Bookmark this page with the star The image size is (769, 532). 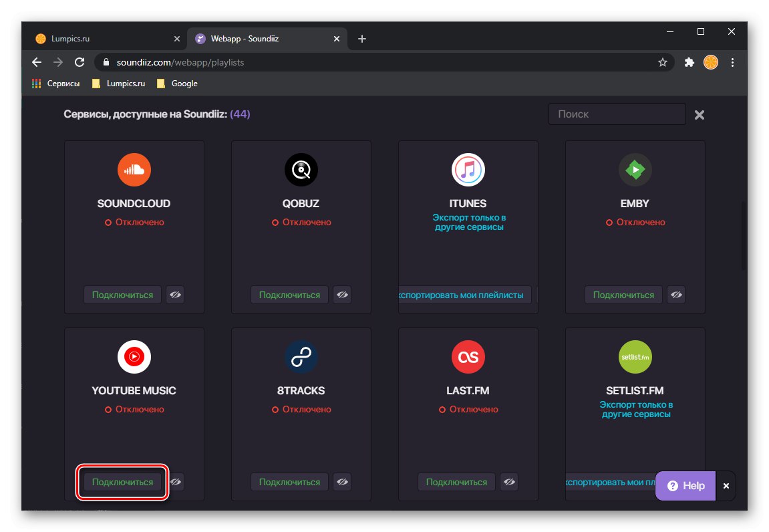pyautogui.click(x=663, y=62)
